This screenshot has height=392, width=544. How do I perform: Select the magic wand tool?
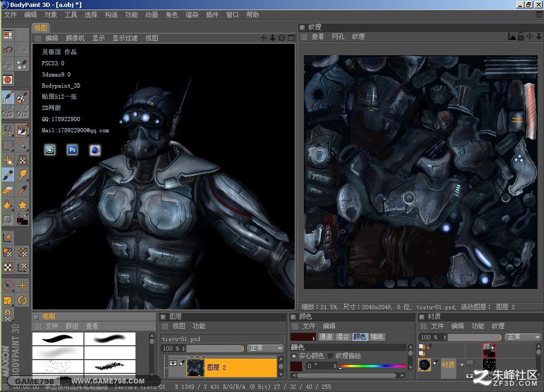[22, 144]
